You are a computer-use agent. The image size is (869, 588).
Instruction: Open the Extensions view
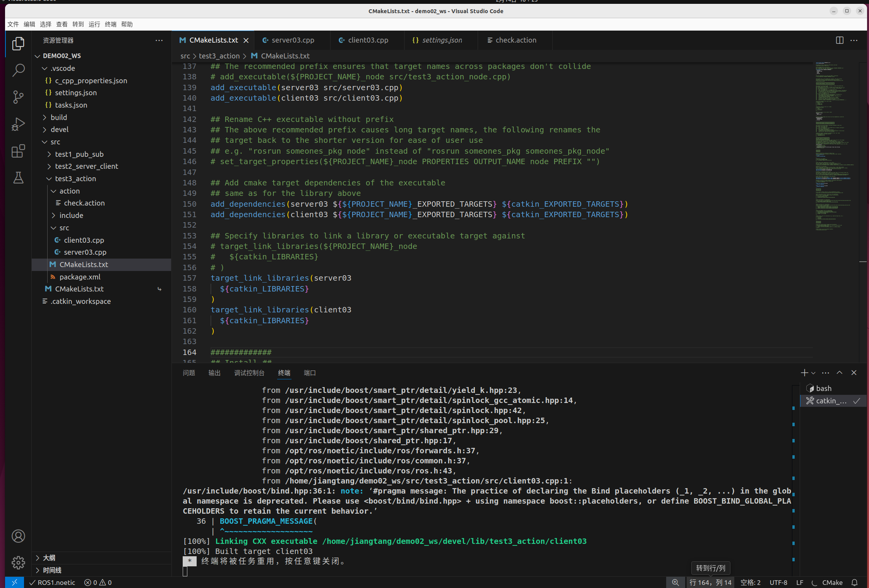tap(18, 151)
